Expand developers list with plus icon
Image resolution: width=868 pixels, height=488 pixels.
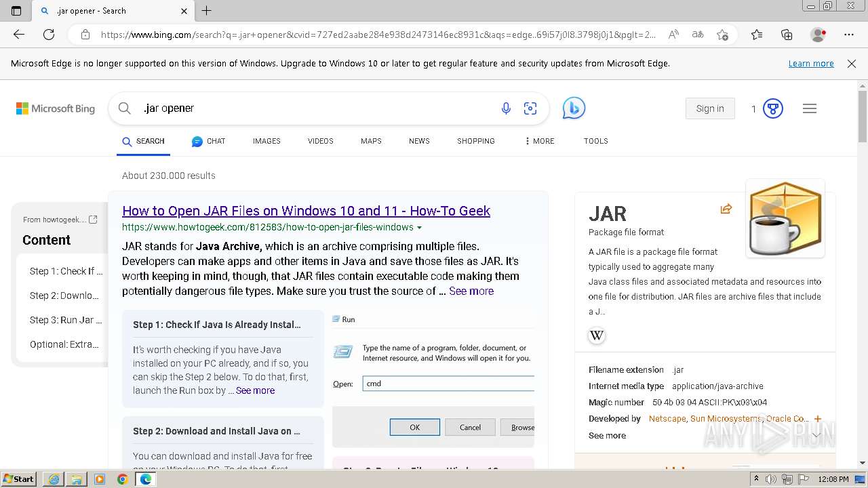[x=818, y=419]
